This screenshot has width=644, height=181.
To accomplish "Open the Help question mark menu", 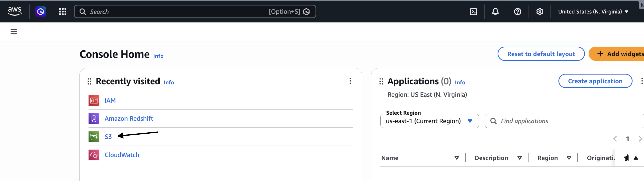I will [518, 11].
